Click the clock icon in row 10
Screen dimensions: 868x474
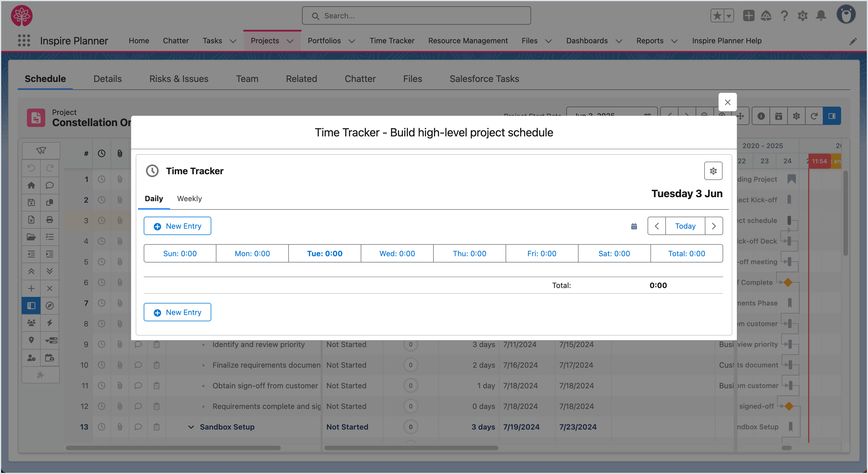point(101,365)
